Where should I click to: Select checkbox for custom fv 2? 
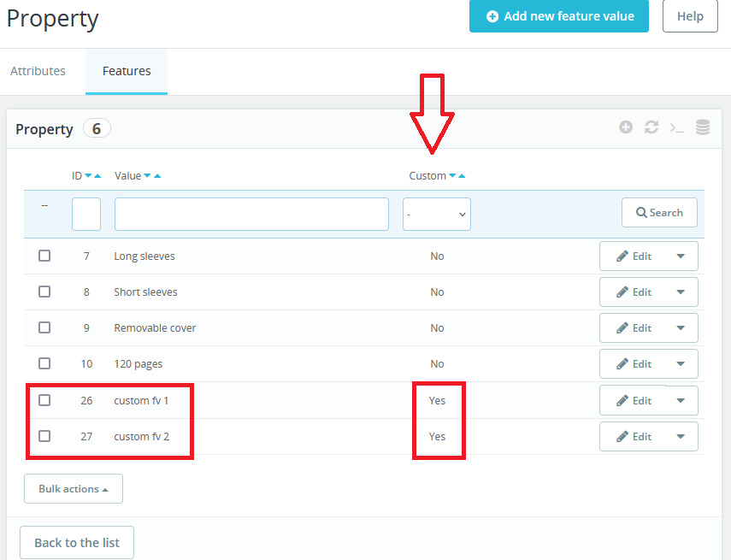pyautogui.click(x=44, y=436)
